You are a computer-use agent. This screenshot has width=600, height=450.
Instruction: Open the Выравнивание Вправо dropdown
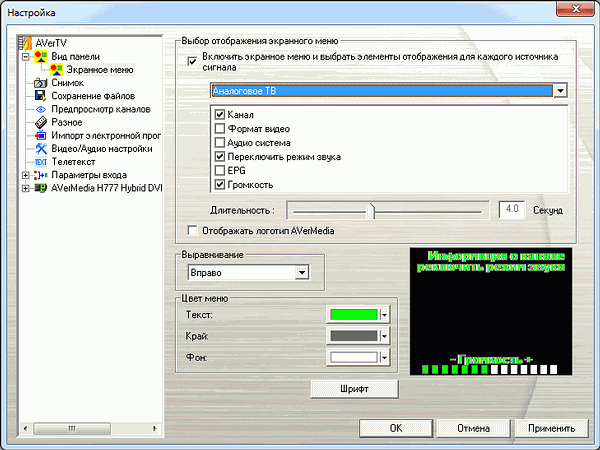302,273
